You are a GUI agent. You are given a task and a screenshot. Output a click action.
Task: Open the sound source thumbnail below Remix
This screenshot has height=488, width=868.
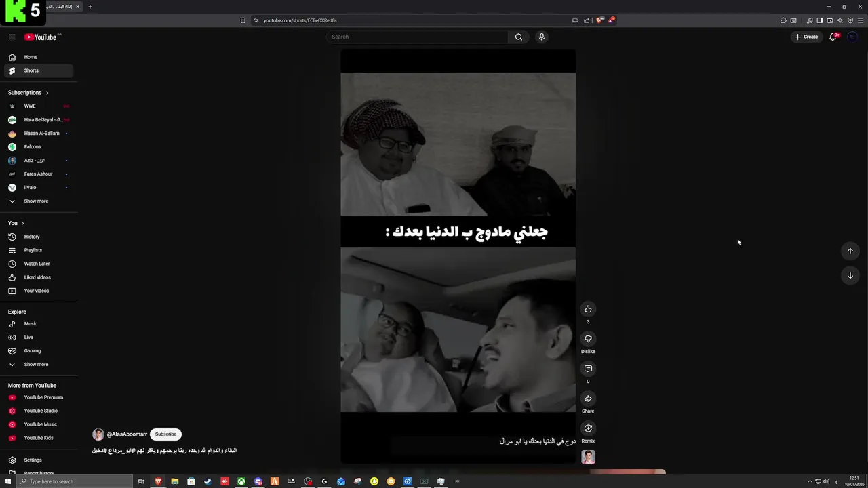(x=588, y=457)
